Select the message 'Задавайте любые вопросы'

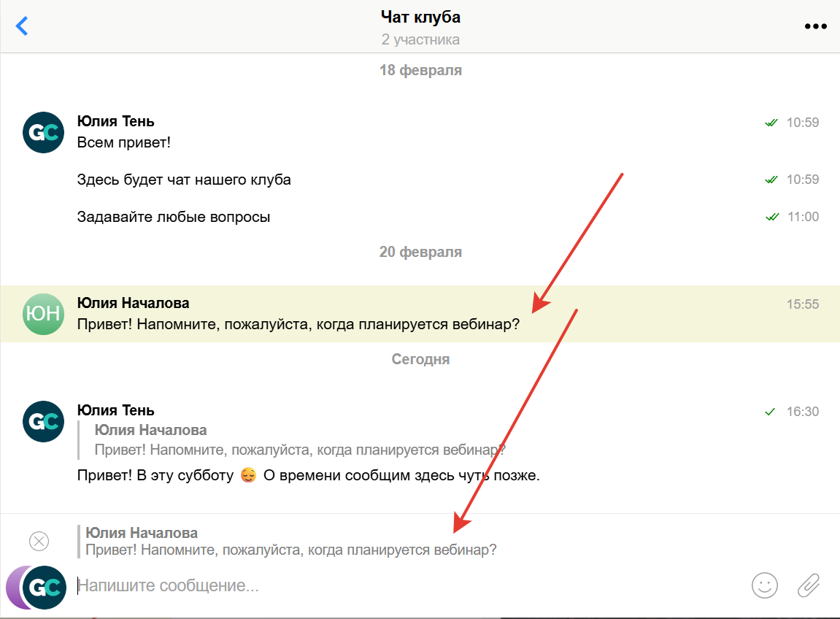174,217
